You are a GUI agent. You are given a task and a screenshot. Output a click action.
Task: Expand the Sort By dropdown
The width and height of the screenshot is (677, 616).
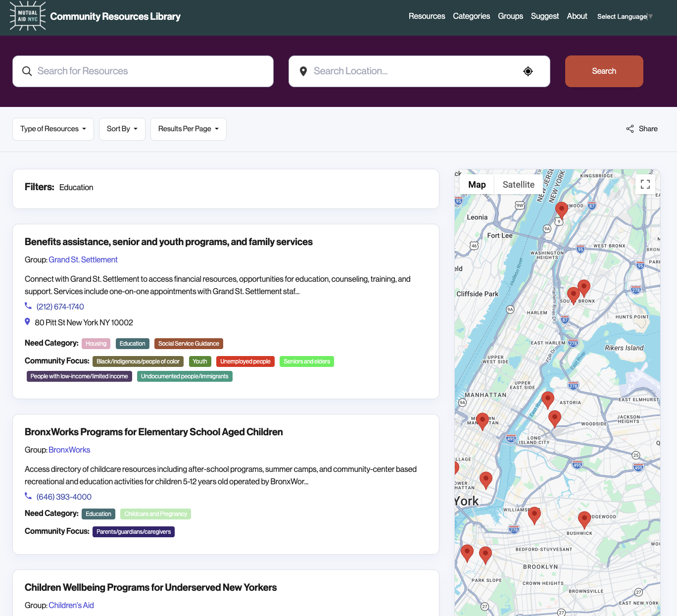click(122, 129)
